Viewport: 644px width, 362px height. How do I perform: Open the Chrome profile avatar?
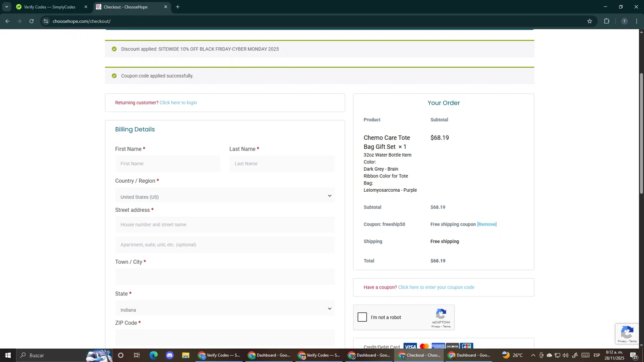(x=624, y=21)
